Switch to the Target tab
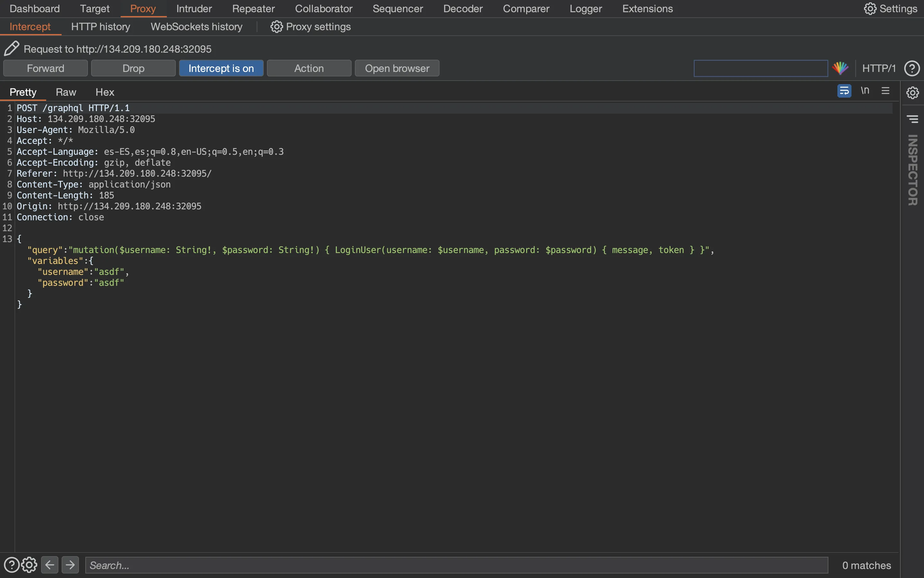The image size is (924, 578). (x=95, y=8)
